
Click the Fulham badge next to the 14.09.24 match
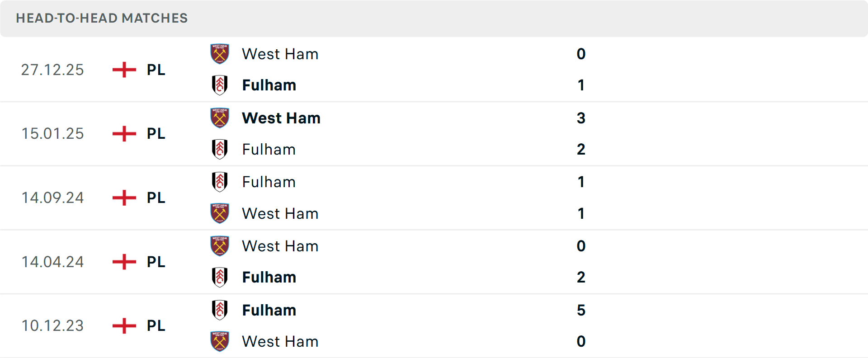(220, 182)
